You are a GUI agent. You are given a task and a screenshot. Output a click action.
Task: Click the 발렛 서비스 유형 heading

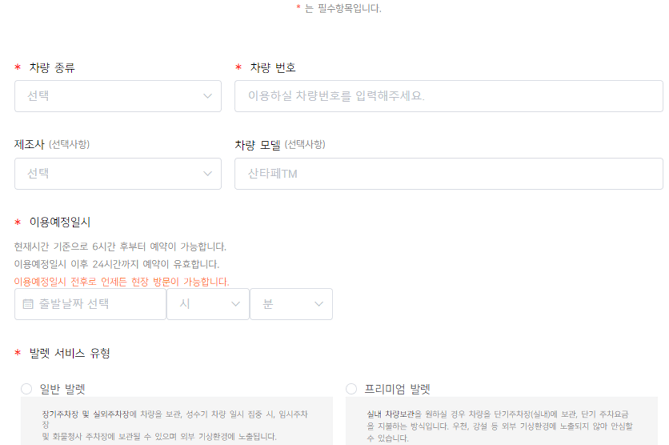[x=70, y=353]
